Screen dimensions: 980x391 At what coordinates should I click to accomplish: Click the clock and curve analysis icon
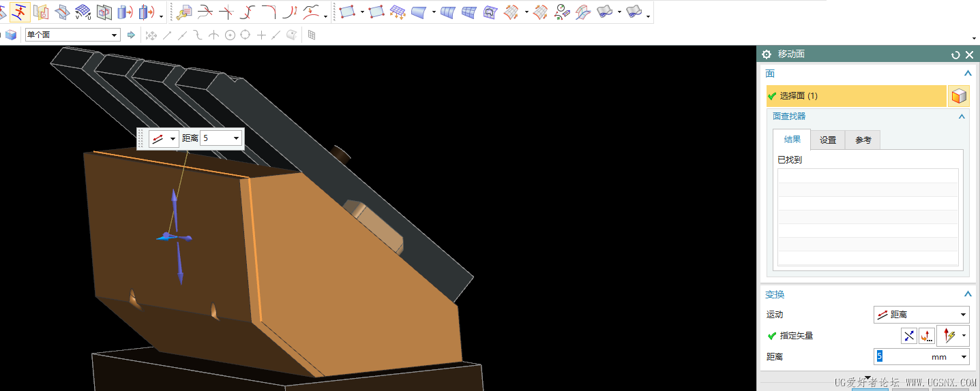[562, 12]
